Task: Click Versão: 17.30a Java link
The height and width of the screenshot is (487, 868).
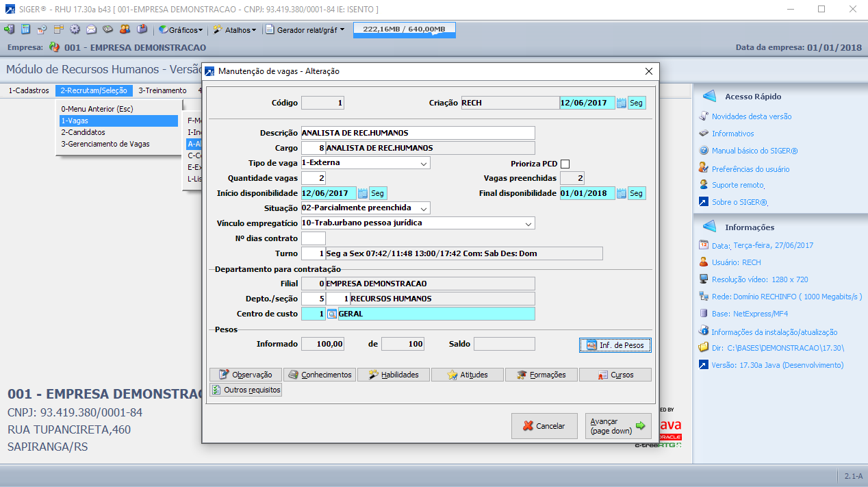Action: tap(778, 365)
